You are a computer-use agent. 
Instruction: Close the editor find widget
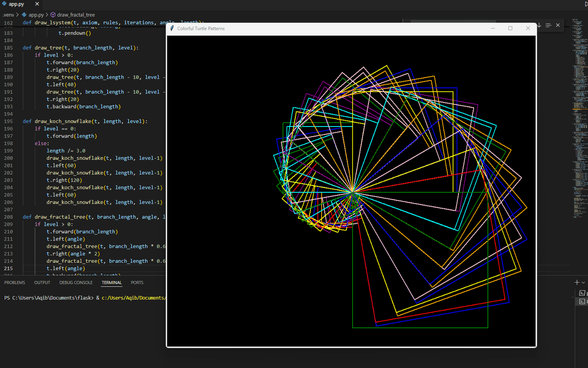click(x=558, y=25)
